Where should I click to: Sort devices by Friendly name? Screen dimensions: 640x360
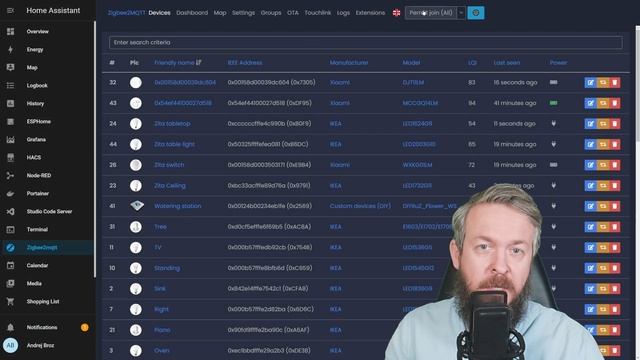(x=178, y=62)
